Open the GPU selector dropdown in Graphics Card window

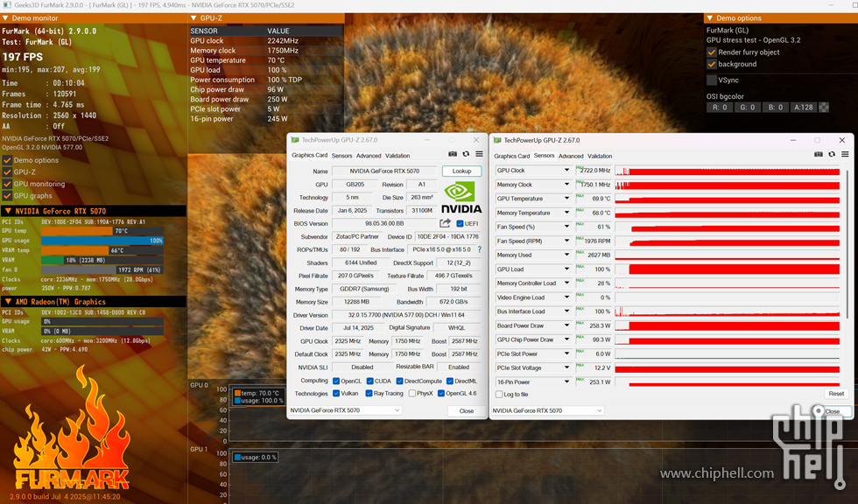click(x=345, y=410)
